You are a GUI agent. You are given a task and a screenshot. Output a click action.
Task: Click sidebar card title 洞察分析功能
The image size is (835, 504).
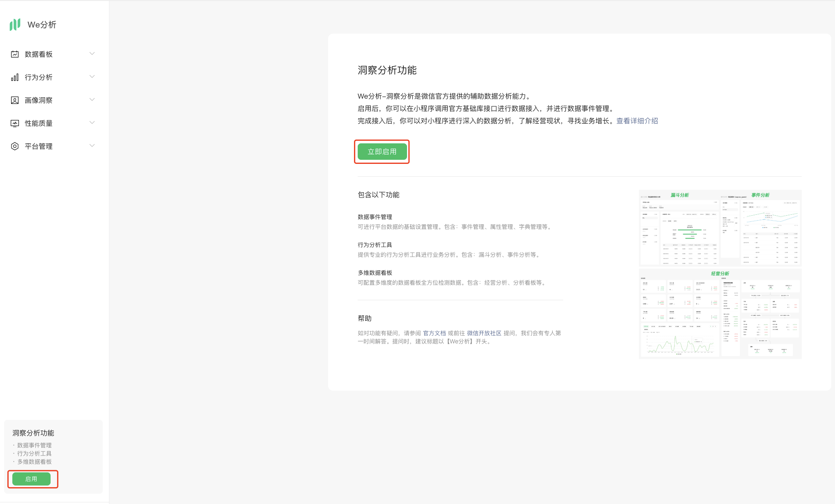[33, 433]
